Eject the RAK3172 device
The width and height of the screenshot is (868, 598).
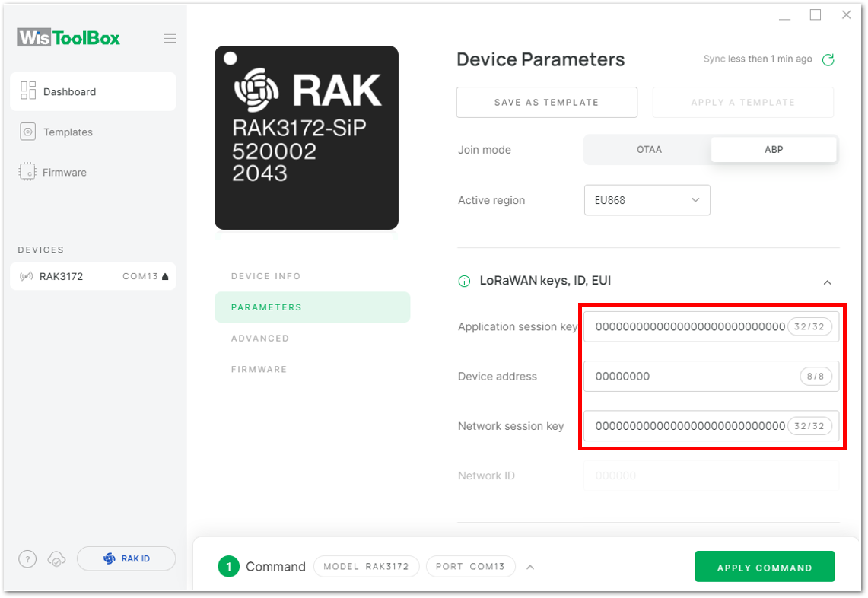(x=165, y=276)
